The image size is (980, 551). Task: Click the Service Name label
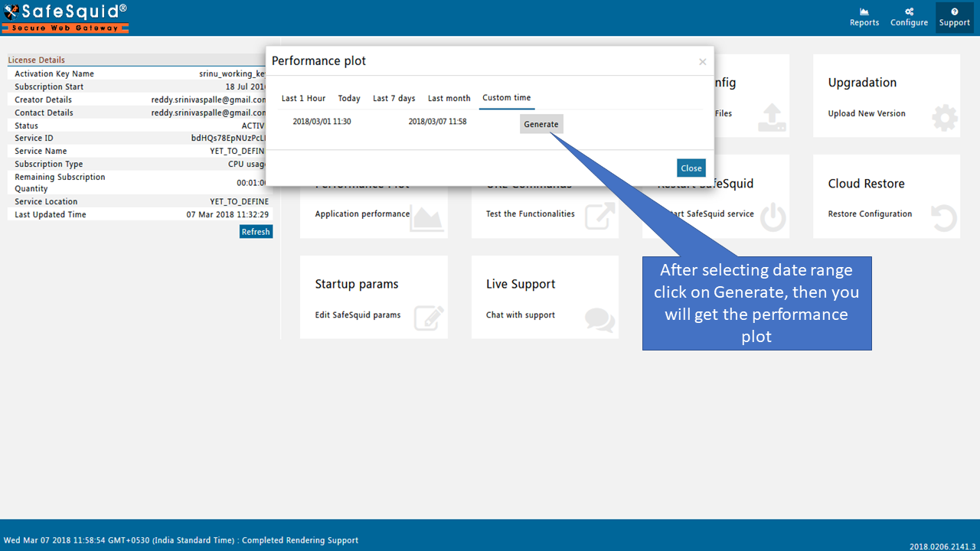tap(41, 152)
